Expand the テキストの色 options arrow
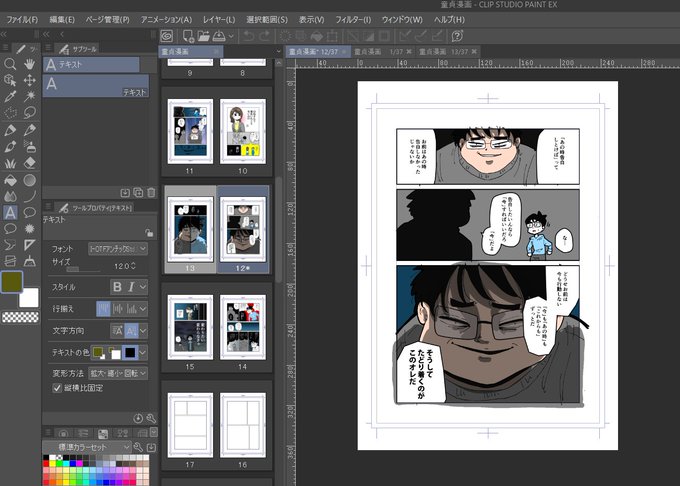Image resolution: width=680 pixels, height=486 pixels. (x=143, y=352)
